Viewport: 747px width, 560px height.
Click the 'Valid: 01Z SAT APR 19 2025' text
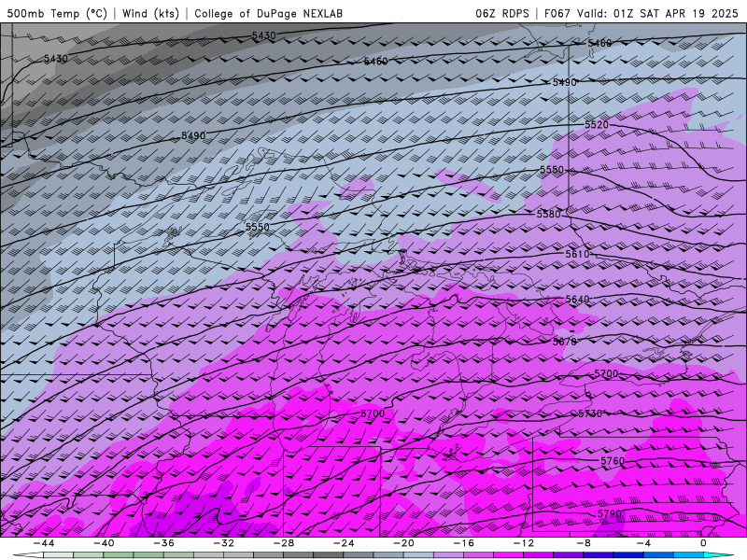point(657,13)
